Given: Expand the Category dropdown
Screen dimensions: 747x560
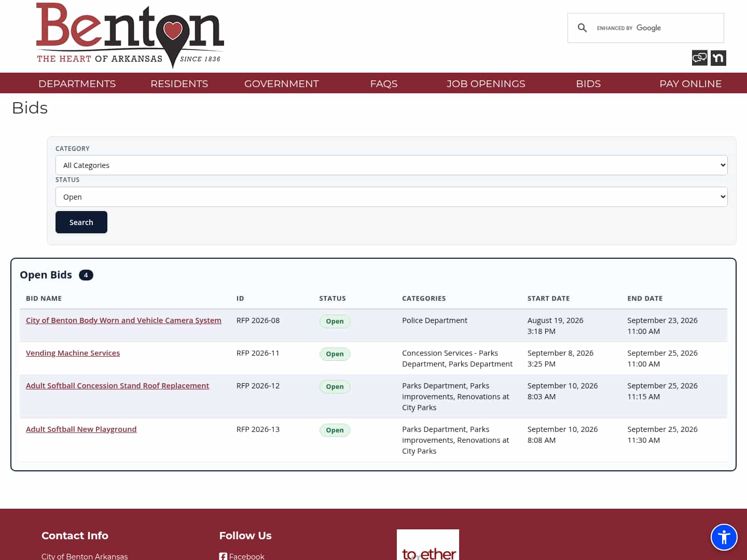Looking at the screenshot, I should pos(392,165).
